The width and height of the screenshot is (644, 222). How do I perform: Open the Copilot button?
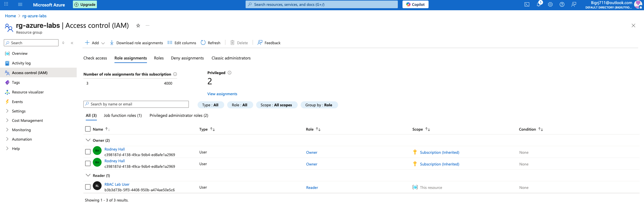point(415,4)
